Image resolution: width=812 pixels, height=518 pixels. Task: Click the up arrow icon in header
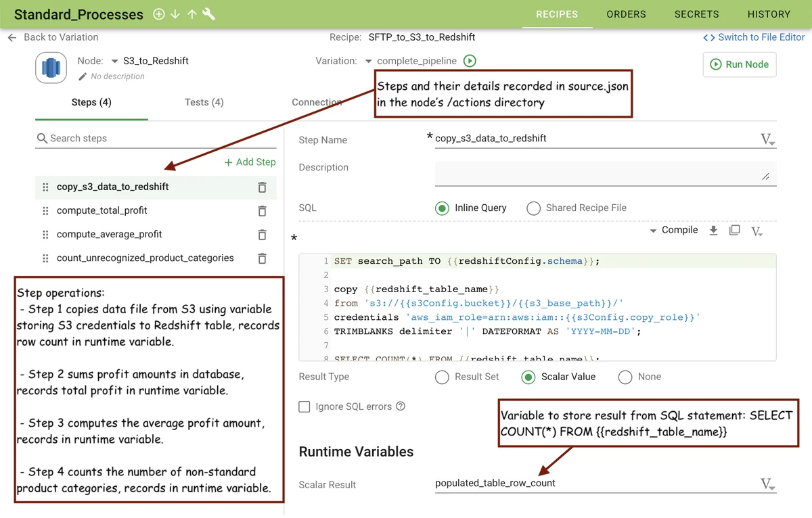click(192, 14)
